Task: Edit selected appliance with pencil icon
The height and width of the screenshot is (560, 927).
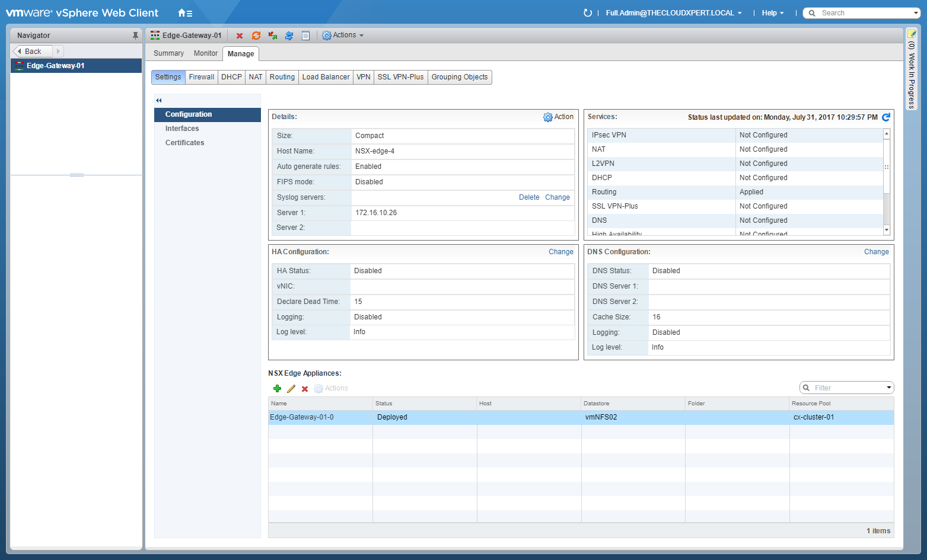Action: click(x=291, y=389)
